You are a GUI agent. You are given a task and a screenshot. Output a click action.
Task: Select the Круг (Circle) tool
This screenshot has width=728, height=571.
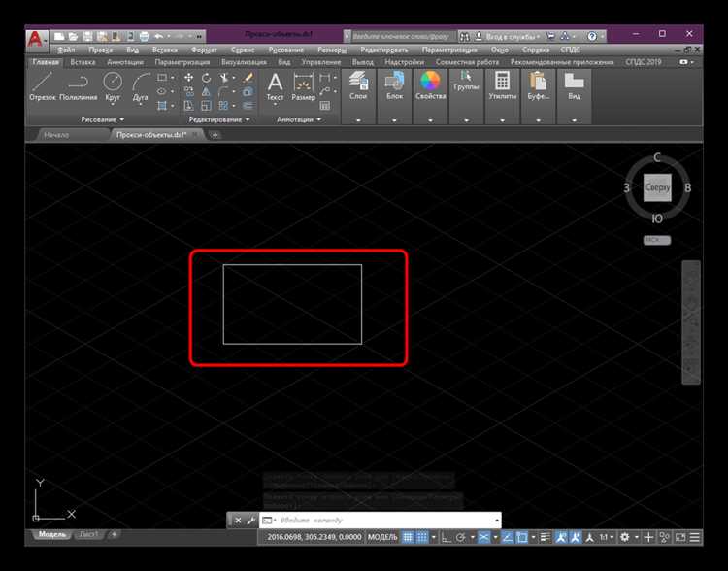[112, 85]
